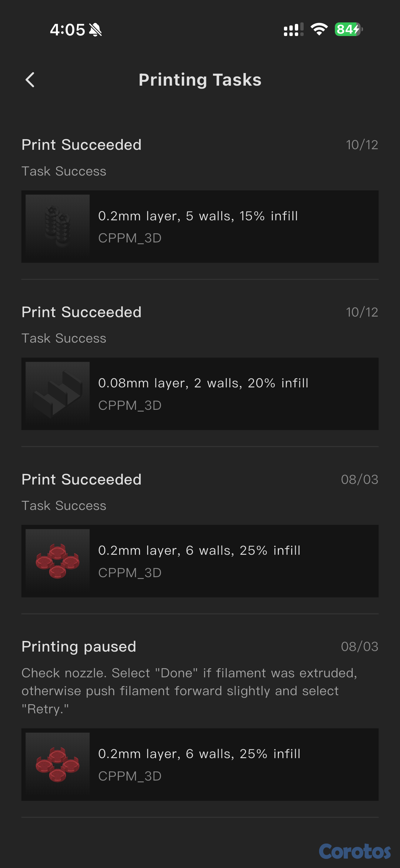Tap the battery charging indicator
The width and height of the screenshot is (400, 868).
(x=348, y=29)
